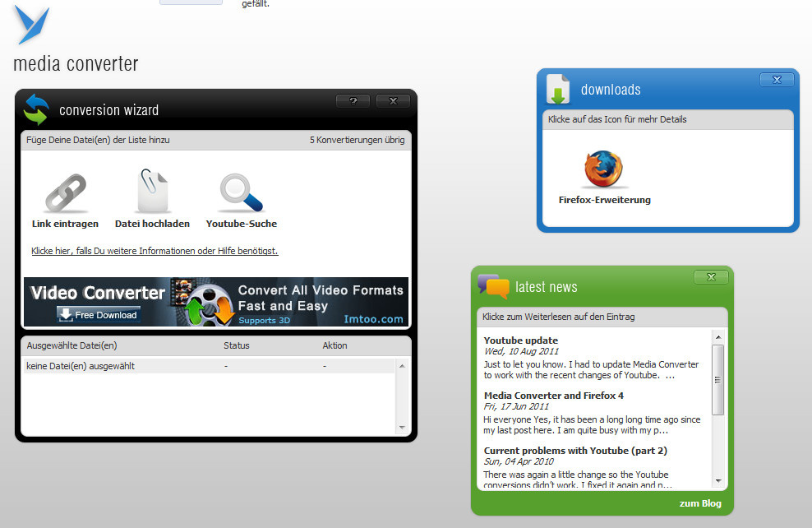Image resolution: width=812 pixels, height=528 pixels.
Task: Click the Firefox-Erweiterung label
Action: 604,200
